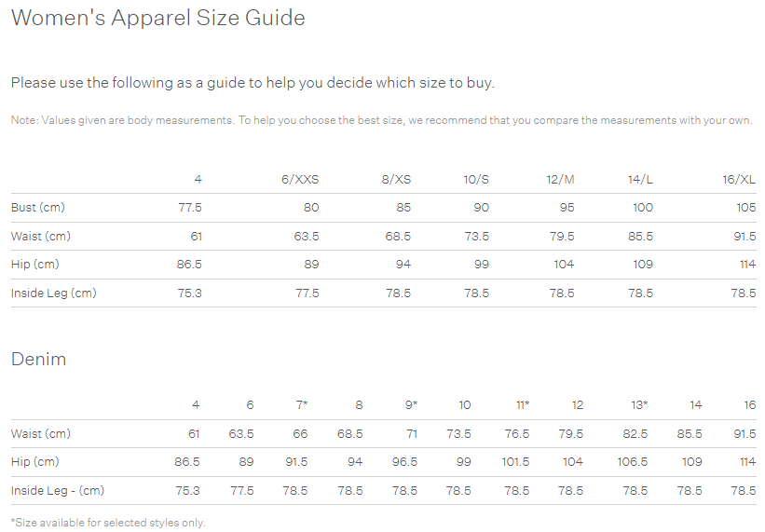Image resolution: width=765 pixels, height=532 pixels.
Task: Click the footnote about selected styles
Action: tap(108, 523)
